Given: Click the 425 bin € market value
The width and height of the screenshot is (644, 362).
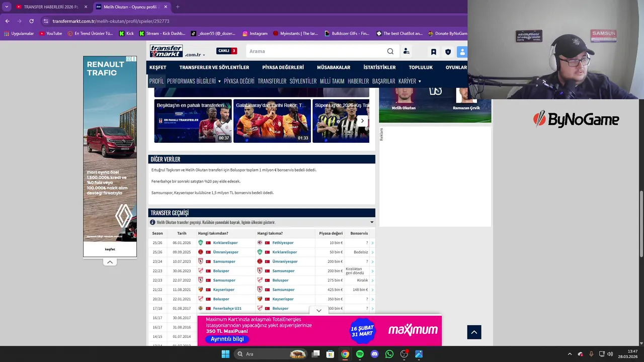Looking at the screenshot, I should [335, 290].
